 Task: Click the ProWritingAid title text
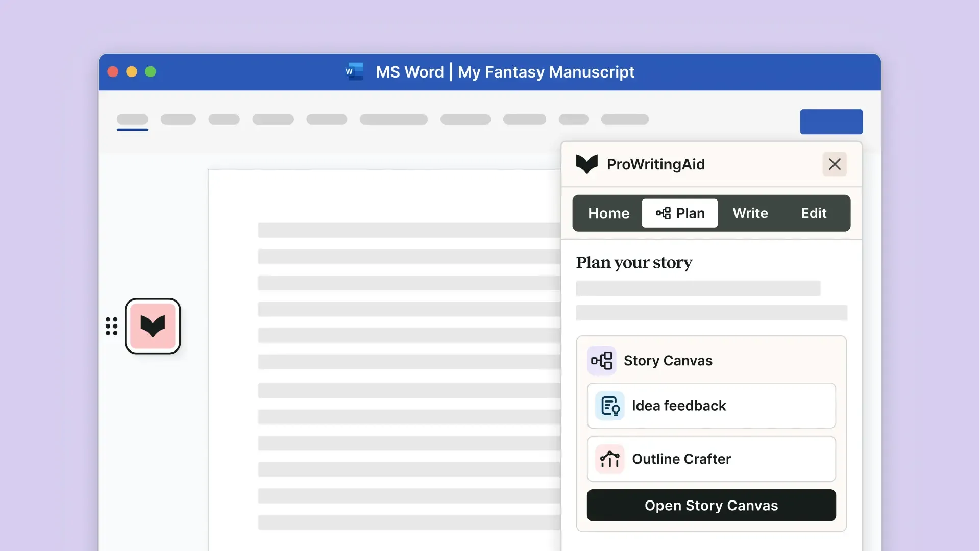(x=655, y=164)
